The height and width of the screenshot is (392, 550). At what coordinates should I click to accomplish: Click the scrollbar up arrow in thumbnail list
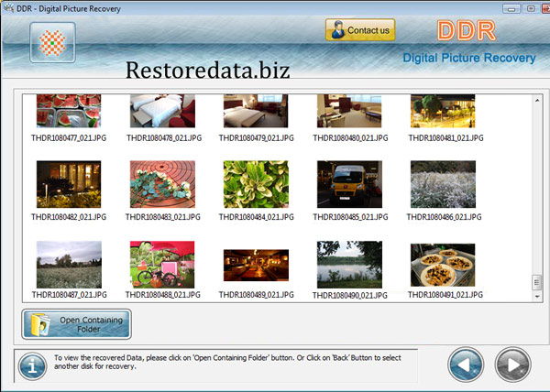click(537, 101)
